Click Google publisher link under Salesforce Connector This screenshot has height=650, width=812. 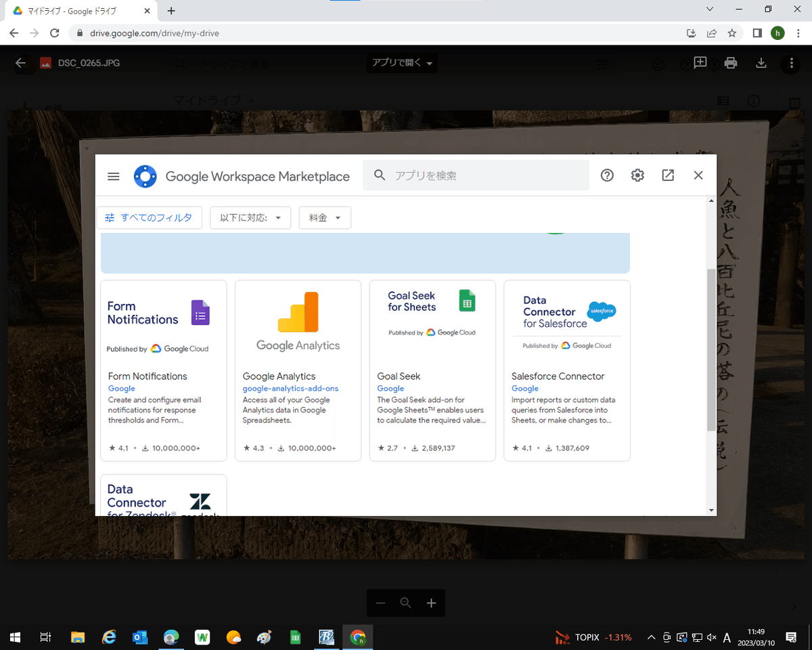coord(525,389)
